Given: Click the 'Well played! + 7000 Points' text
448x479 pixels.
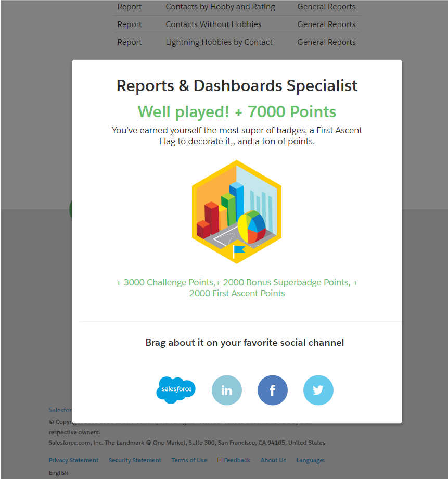Looking at the screenshot, I should (x=237, y=111).
